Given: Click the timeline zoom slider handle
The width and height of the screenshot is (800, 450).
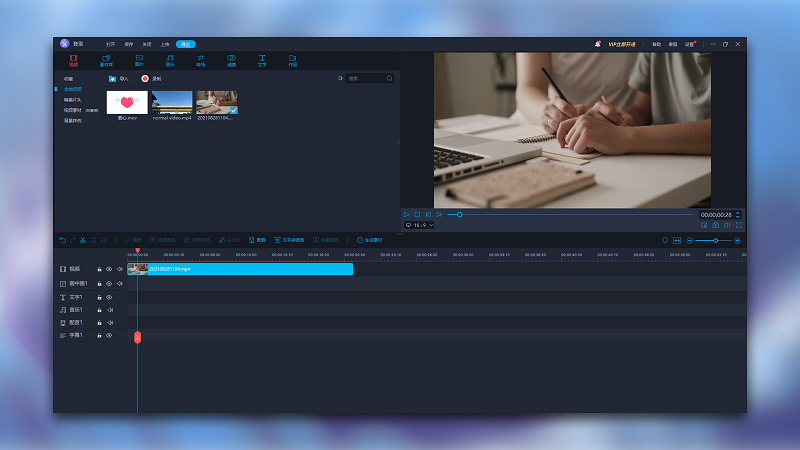Looking at the screenshot, I should point(715,240).
